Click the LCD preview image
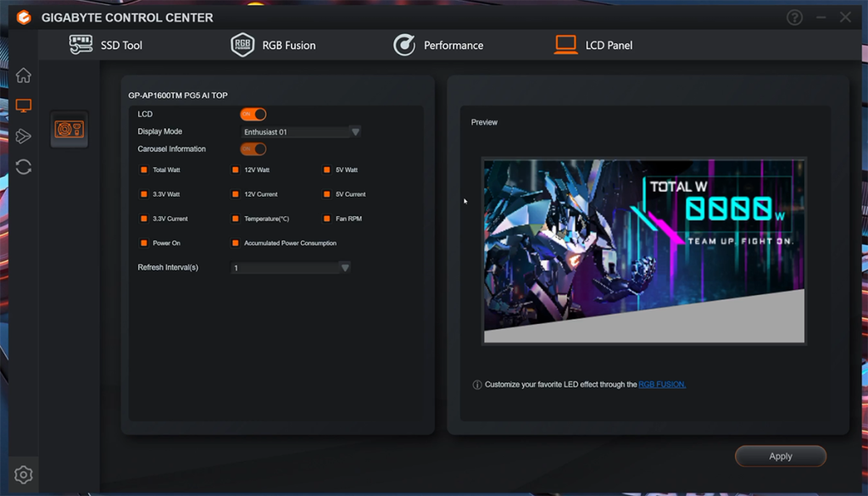Viewport: 868px width, 496px height. point(644,251)
